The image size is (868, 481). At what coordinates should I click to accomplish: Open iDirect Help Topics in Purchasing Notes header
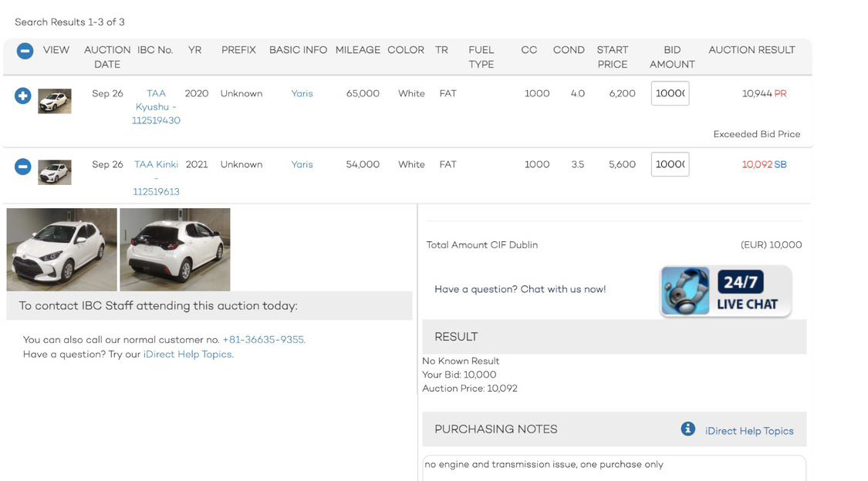point(749,431)
